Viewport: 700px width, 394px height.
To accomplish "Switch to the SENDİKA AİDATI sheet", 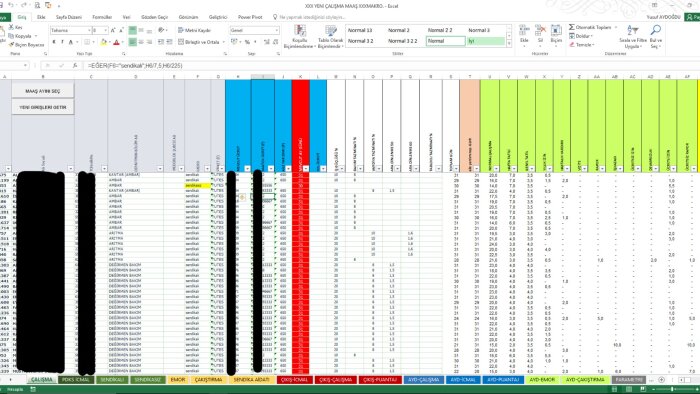I will click(x=251, y=380).
